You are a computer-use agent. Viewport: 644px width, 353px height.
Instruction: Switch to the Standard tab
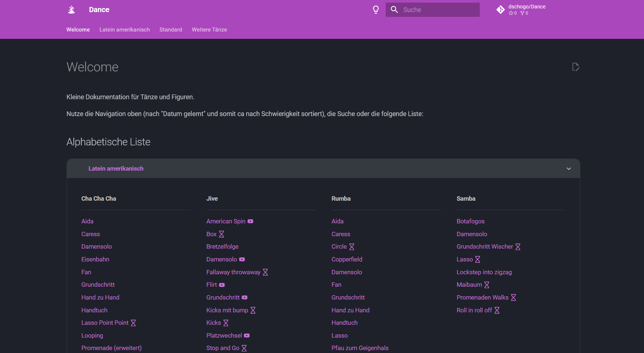click(171, 30)
